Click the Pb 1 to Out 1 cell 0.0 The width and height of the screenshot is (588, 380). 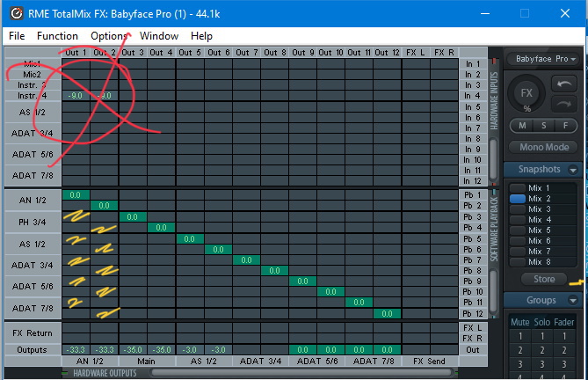76,195
